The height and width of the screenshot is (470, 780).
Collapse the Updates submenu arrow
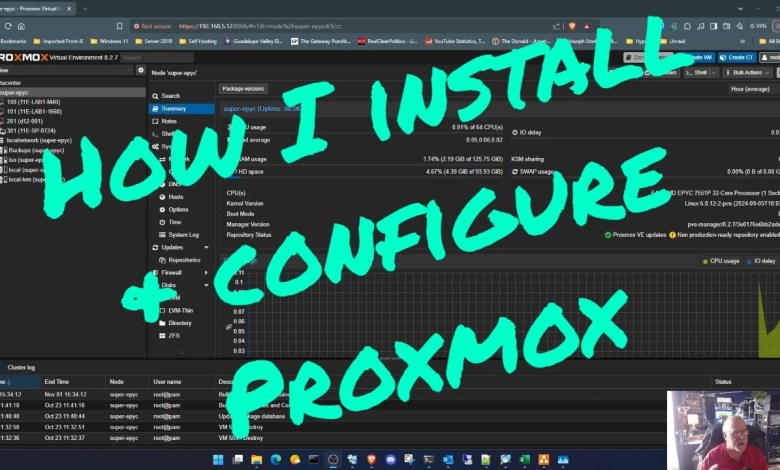pos(206,248)
